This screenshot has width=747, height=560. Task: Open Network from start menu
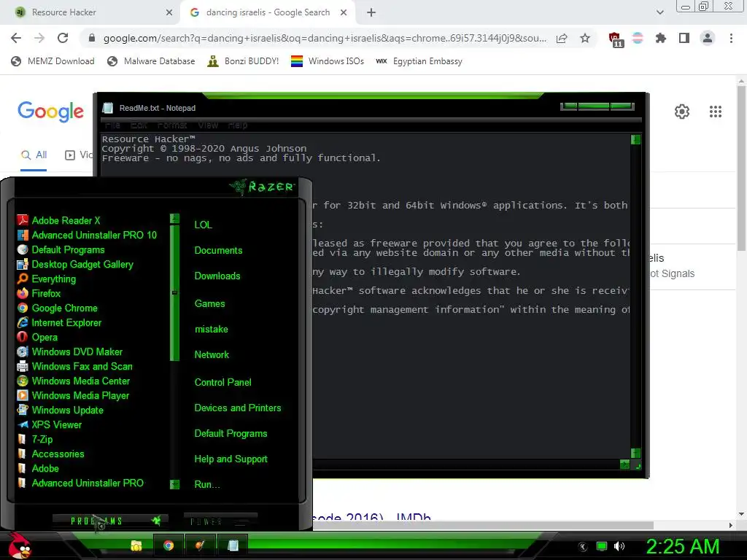[212, 355]
